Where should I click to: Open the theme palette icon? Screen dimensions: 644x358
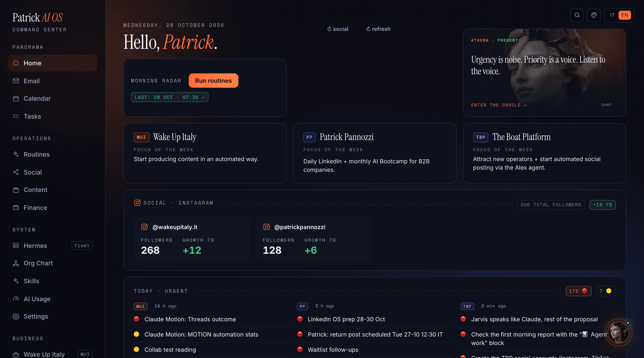coord(594,15)
